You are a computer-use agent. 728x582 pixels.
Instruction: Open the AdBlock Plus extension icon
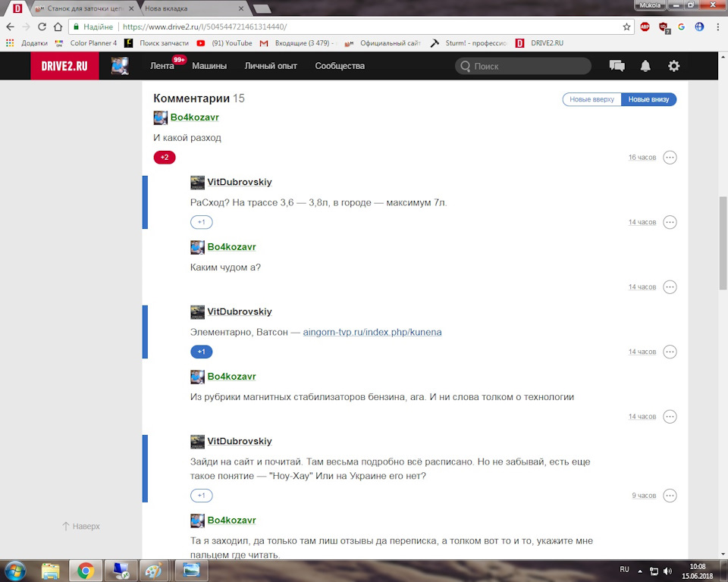[645, 27]
